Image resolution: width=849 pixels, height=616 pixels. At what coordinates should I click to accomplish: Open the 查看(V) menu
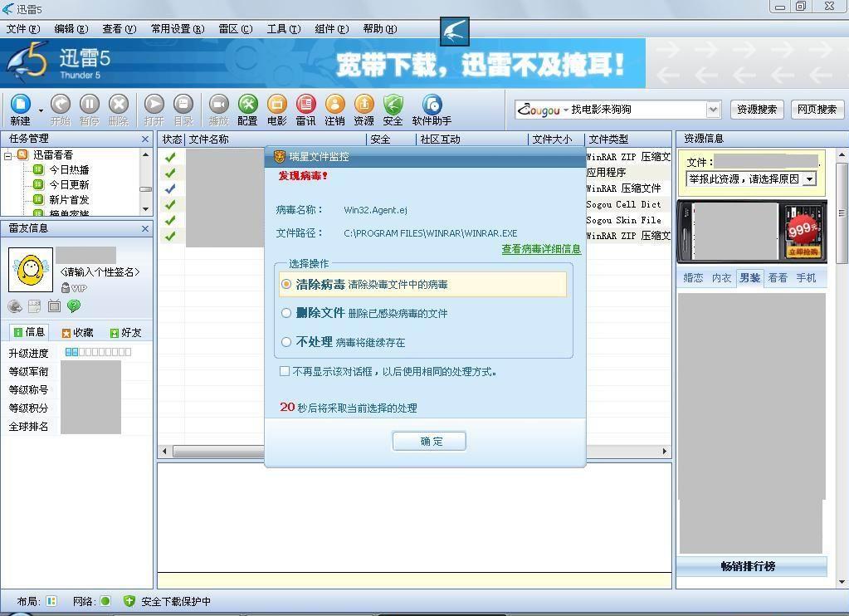coord(120,29)
